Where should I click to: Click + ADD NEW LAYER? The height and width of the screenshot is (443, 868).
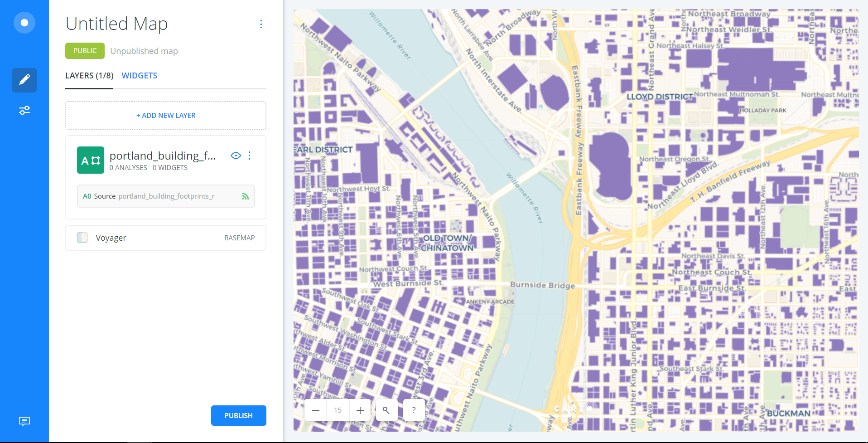tap(166, 116)
